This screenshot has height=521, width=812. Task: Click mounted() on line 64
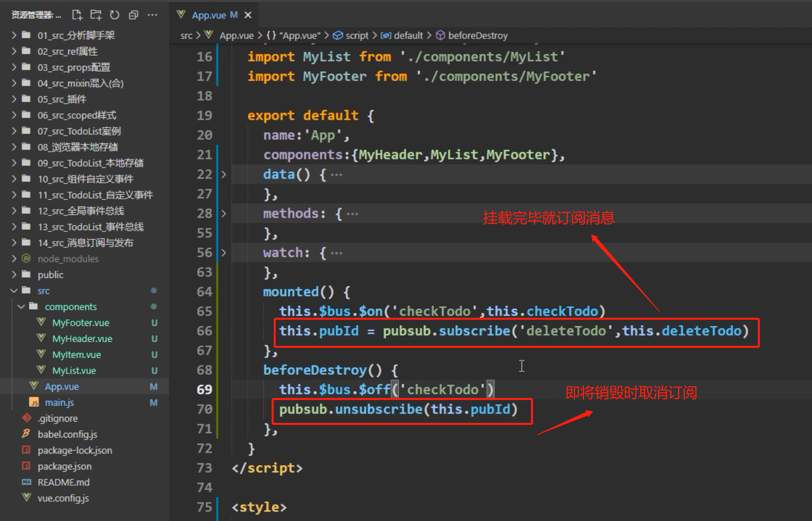click(298, 292)
